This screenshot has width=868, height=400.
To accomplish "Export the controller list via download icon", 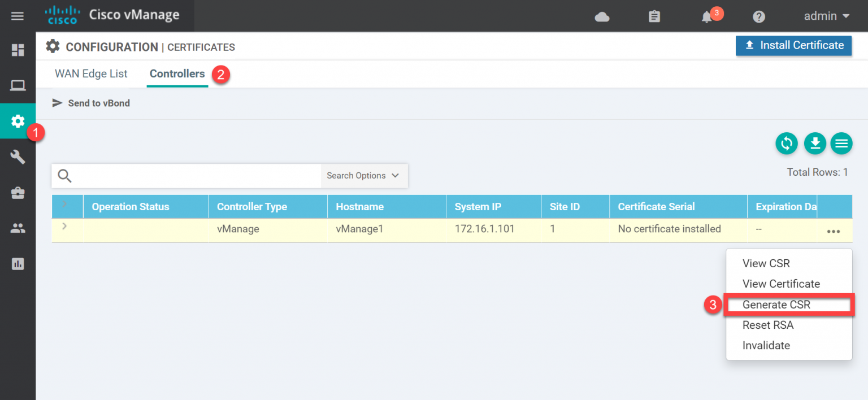I will coord(814,144).
